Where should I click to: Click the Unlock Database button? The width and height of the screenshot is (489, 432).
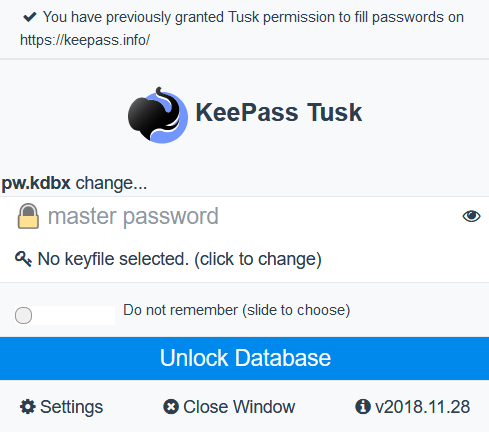point(244,358)
